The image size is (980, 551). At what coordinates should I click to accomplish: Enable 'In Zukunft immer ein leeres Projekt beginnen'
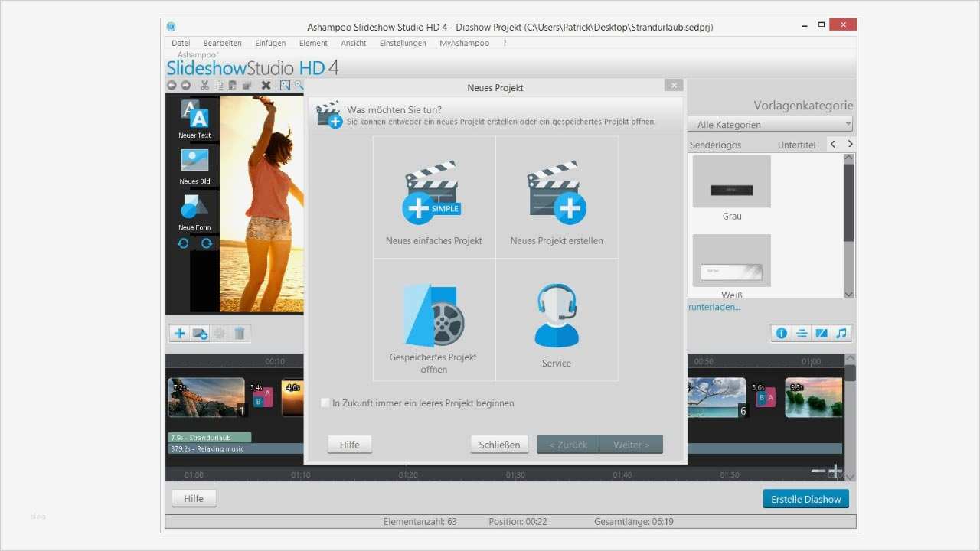click(325, 403)
